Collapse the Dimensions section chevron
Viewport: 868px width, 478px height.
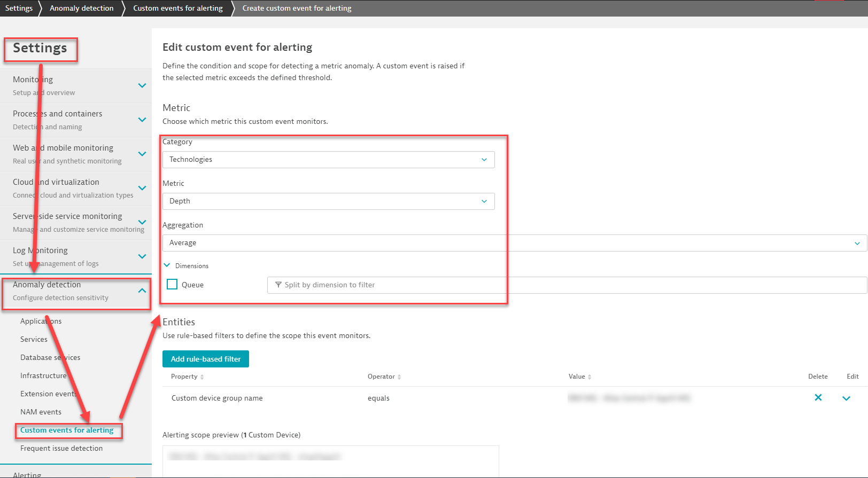[167, 265]
